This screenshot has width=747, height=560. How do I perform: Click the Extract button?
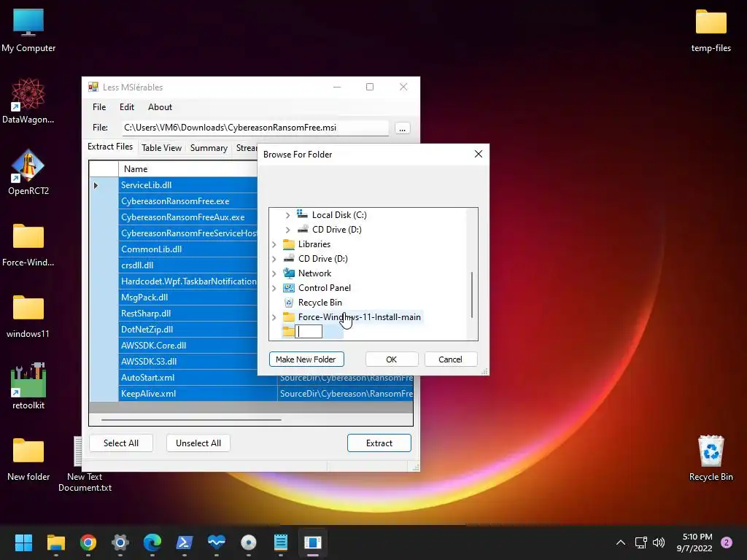(379, 443)
